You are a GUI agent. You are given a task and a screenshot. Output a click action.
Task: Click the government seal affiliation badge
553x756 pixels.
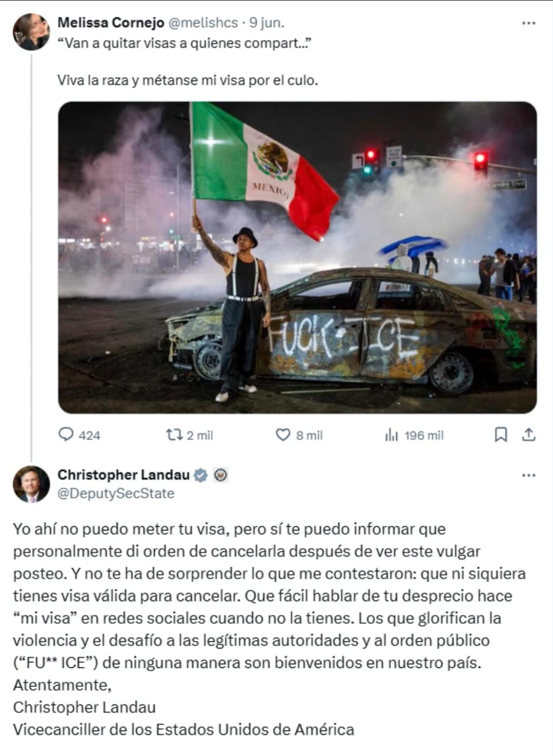coord(220,475)
